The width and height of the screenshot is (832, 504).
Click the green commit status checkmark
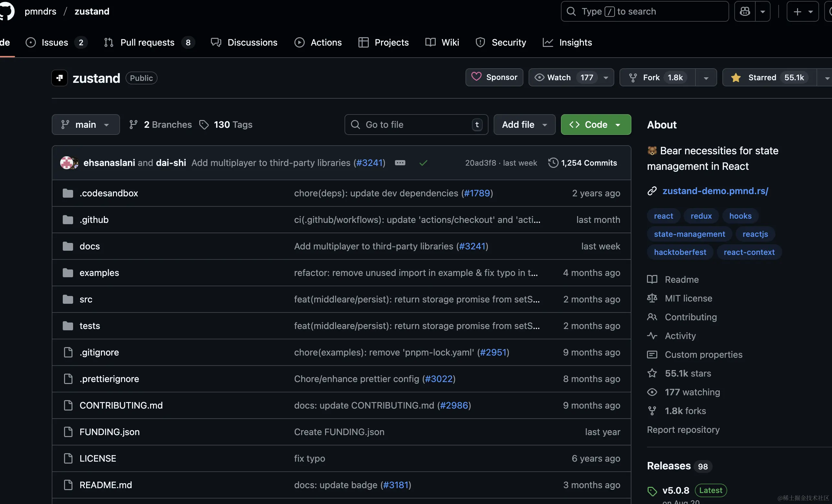(x=423, y=163)
